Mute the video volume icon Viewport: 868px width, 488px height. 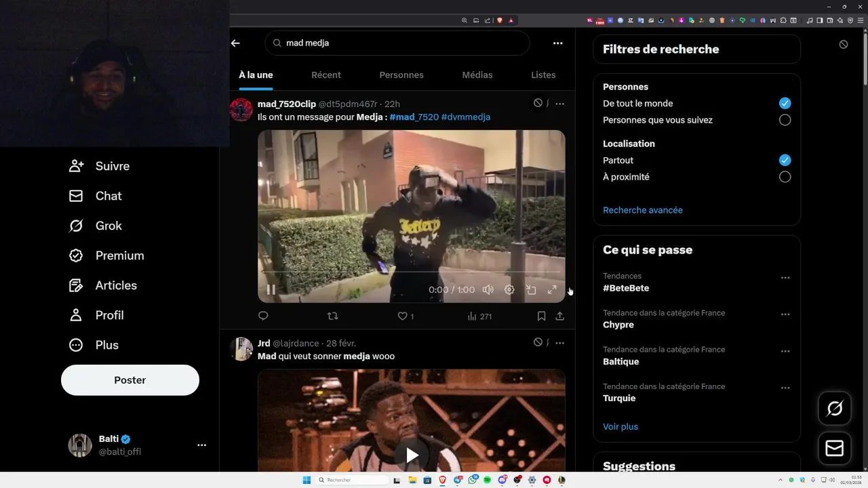(488, 290)
